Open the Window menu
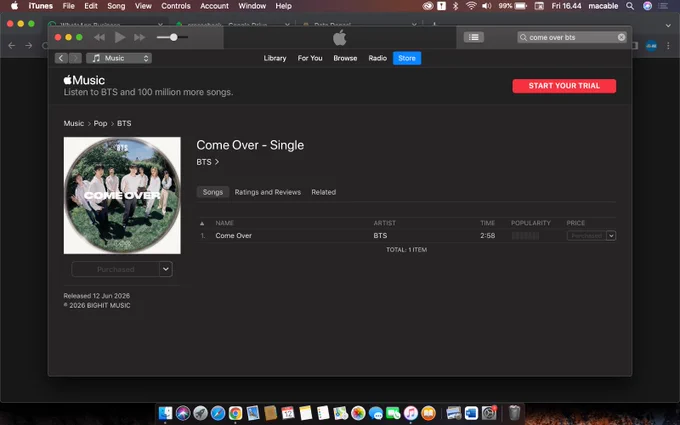 (252, 6)
